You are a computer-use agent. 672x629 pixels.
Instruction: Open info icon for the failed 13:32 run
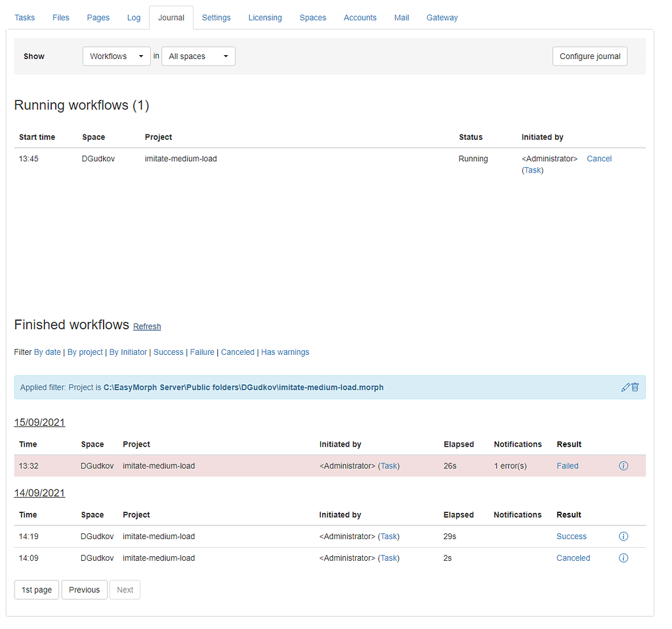(x=623, y=466)
